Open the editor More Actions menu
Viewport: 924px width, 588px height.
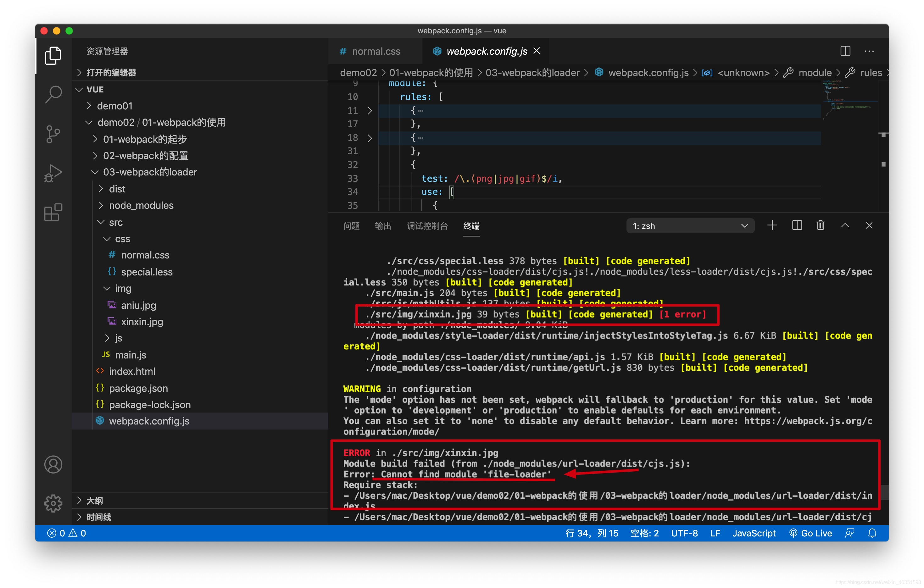point(869,51)
